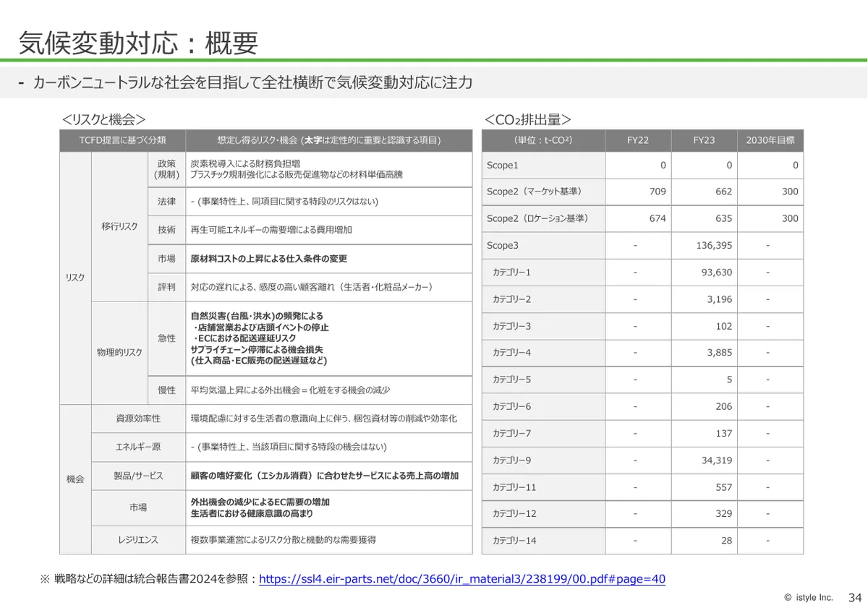Click the page number 34
The height and width of the screenshot is (613, 868).
coord(855,598)
